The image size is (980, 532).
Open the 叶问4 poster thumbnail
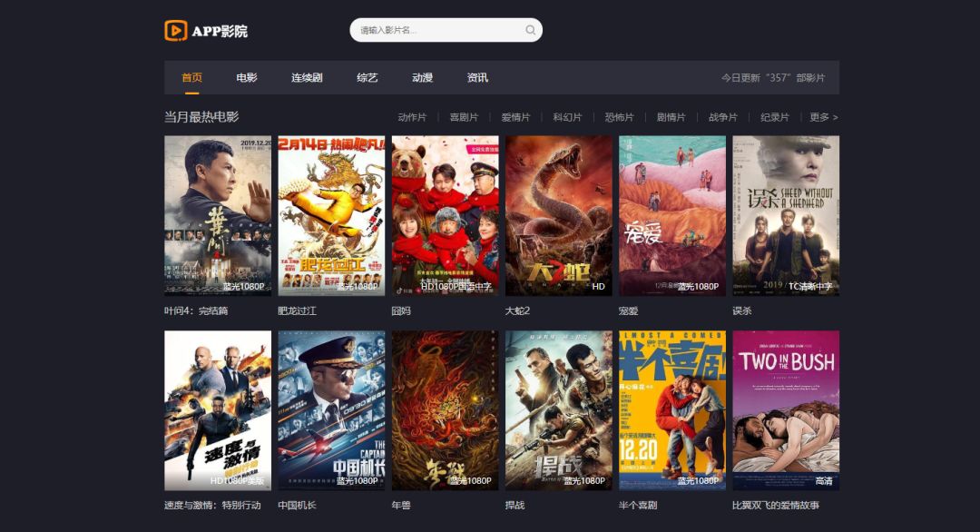[218, 216]
